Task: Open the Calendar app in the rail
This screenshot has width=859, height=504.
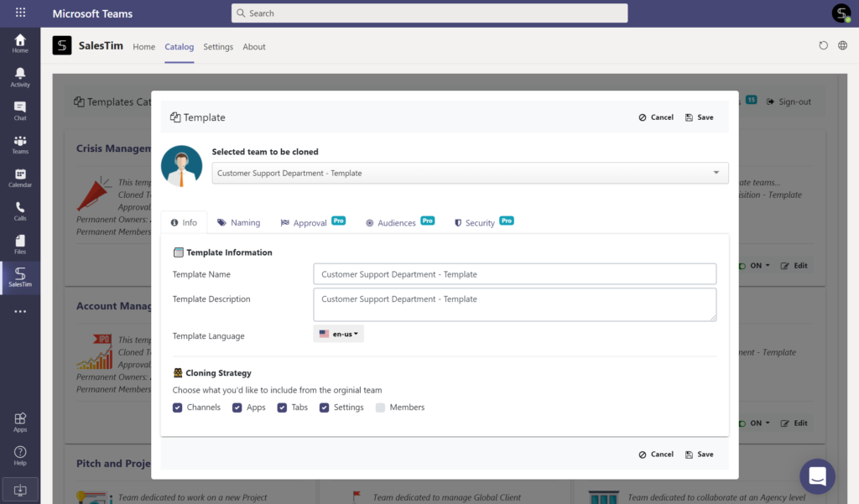Action: 20,178
